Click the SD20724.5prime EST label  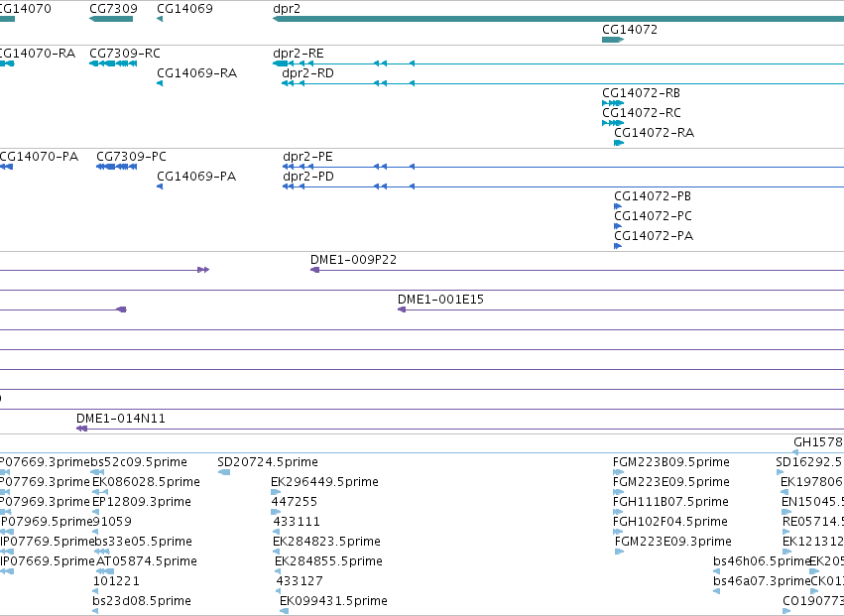(x=268, y=462)
